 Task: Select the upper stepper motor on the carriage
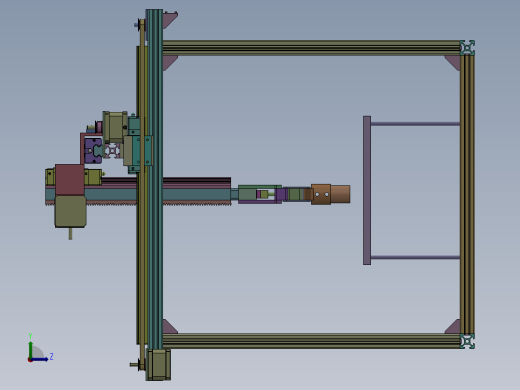[115, 128]
